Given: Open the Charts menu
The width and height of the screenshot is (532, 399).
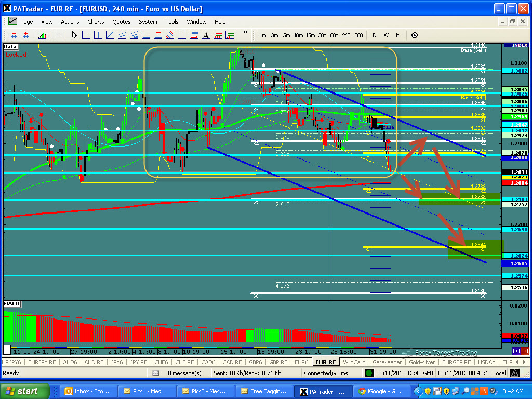Looking at the screenshot, I should pyautogui.click(x=96, y=22).
